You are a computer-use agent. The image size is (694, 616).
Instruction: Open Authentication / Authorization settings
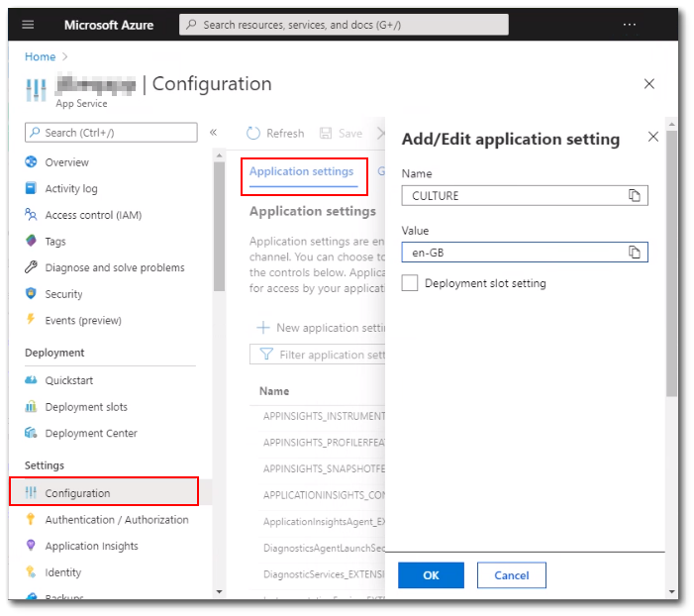coord(117,520)
